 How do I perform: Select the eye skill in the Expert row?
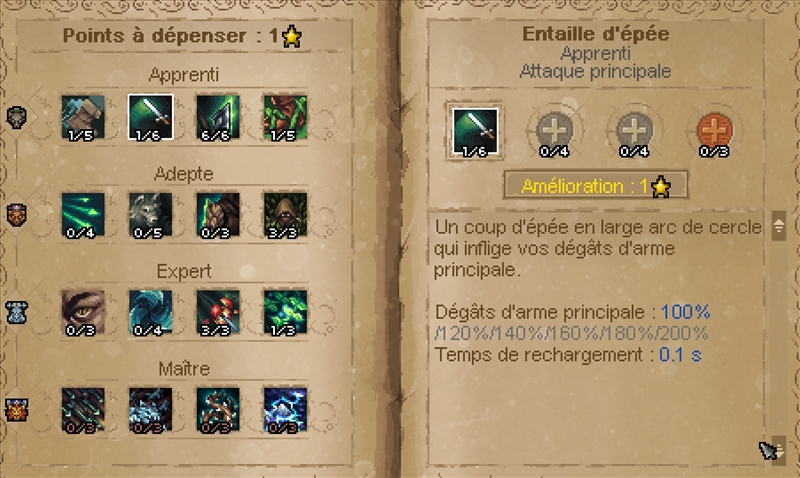pyautogui.click(x=83, y=312)
